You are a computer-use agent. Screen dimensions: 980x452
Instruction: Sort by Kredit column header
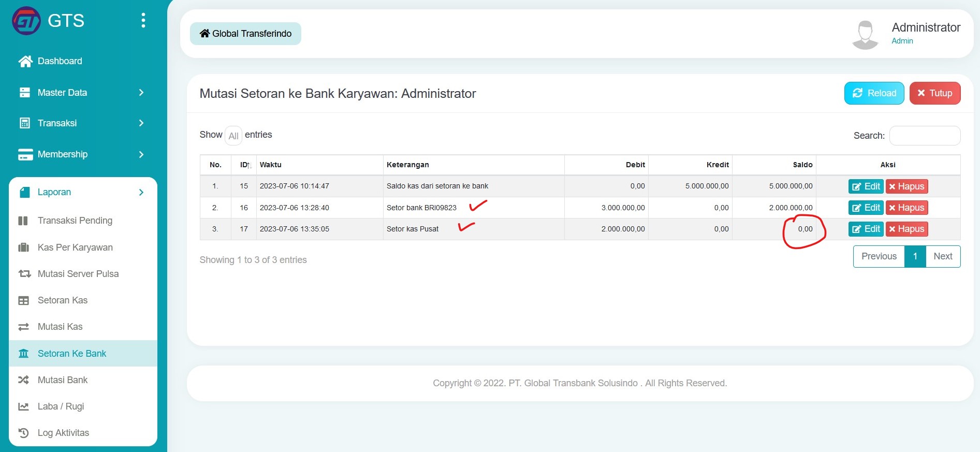690,165
